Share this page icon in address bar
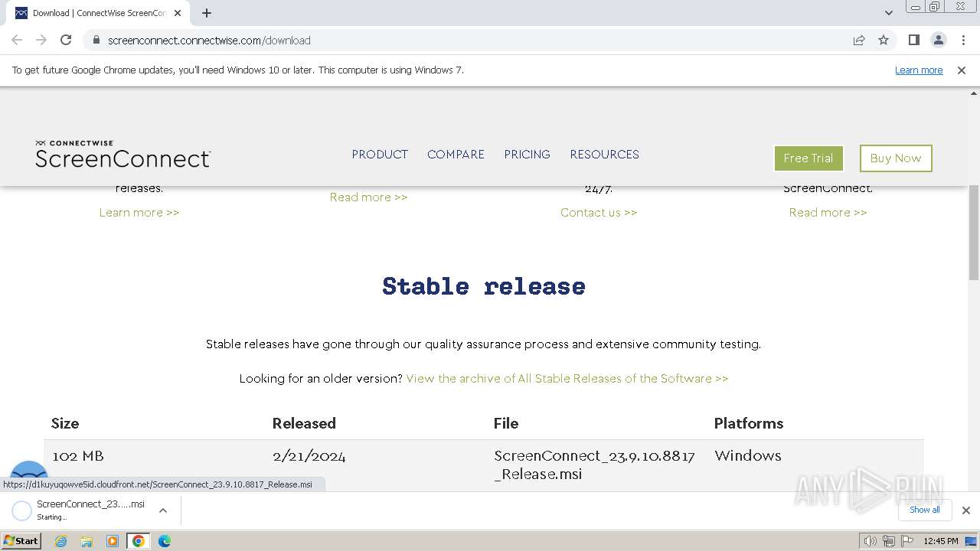Screen dimensions: 980x551 [859, 40]
